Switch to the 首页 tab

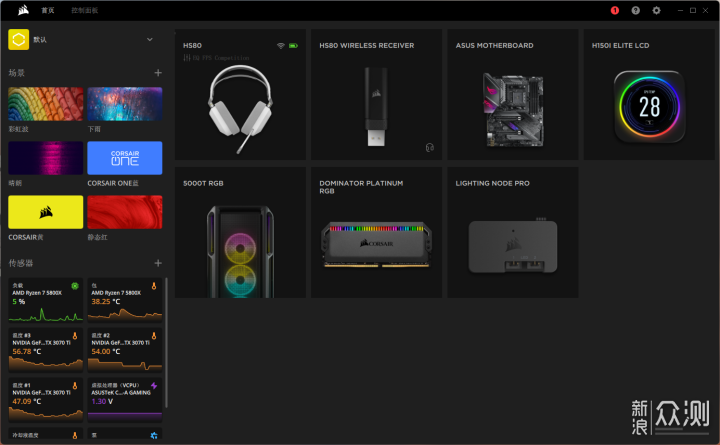pyautogui.click(x=48, y=10)
